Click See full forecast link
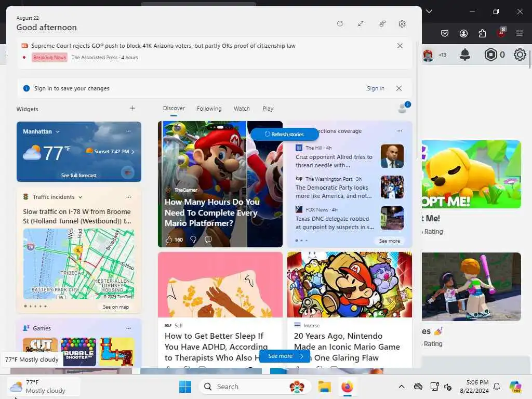532x399 pixels. pyautogui.click(x=79, y=176)
